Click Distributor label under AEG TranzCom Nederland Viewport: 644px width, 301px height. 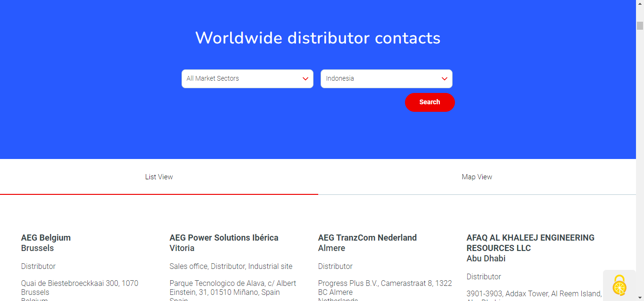[335, 267]
